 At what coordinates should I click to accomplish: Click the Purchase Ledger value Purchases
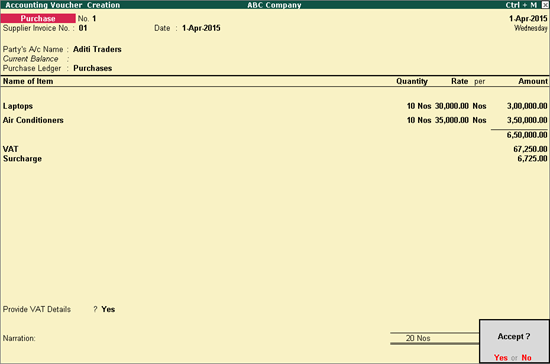93,68
